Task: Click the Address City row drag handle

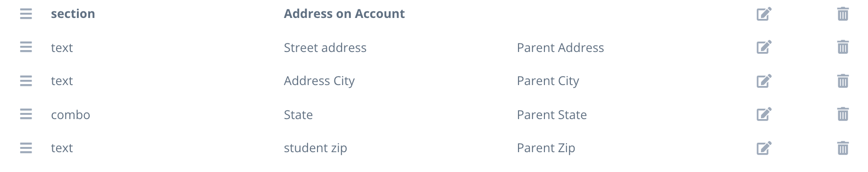Action: coord(26,81)
